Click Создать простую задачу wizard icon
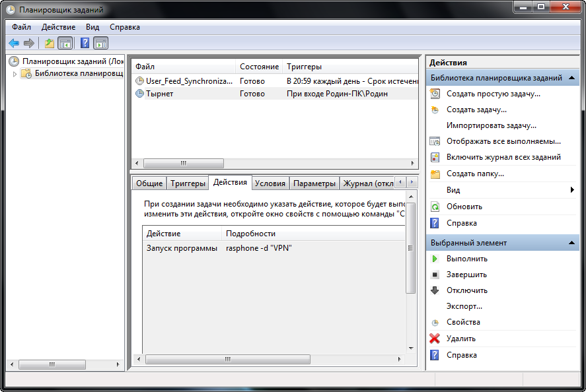This screenshot has height=392, width=586. pyautogui.click(x=435, y=94)
